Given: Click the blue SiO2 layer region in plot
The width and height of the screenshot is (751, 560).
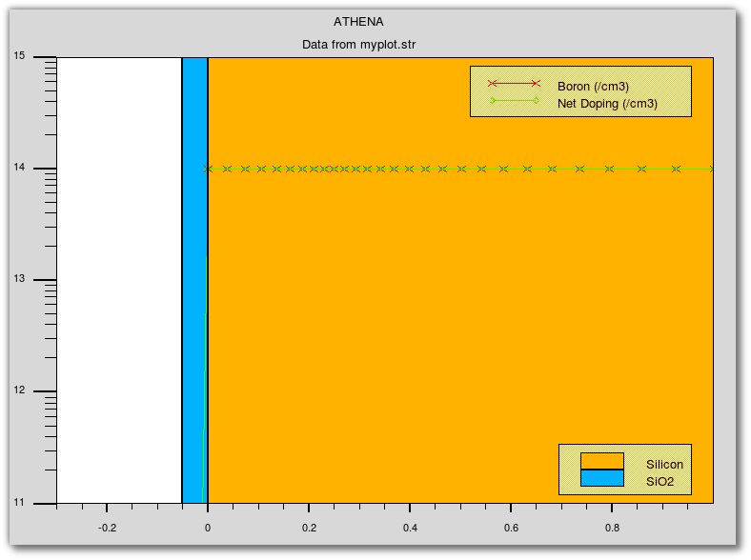Looking at the screenshot, I should 194,280.
